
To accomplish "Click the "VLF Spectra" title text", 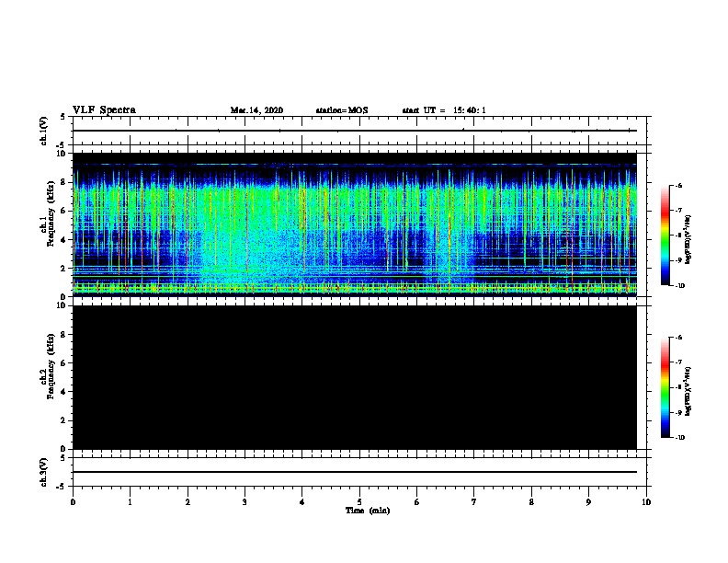I will [x=104, y=110].
